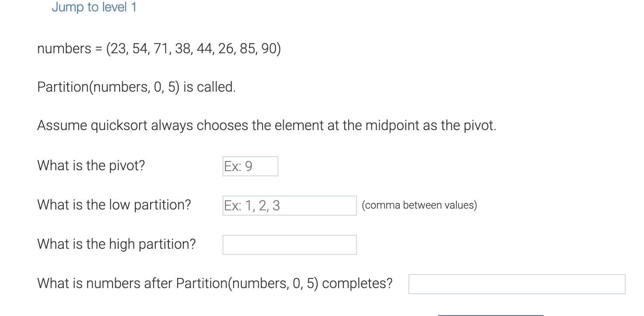
Task: Click the '(comma between values)' hint text
Action: pyautogui.click(x=419, y=205)
